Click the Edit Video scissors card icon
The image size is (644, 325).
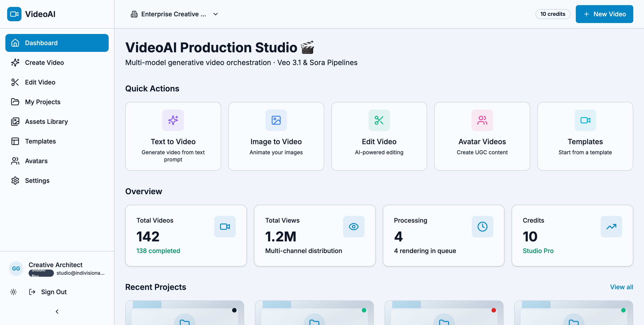(379, 120)
